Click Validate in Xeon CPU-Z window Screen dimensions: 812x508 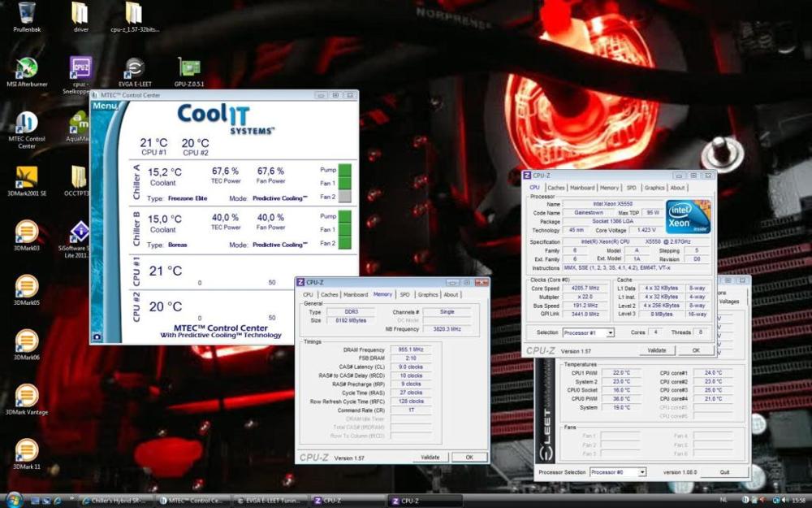click(656, 350)
